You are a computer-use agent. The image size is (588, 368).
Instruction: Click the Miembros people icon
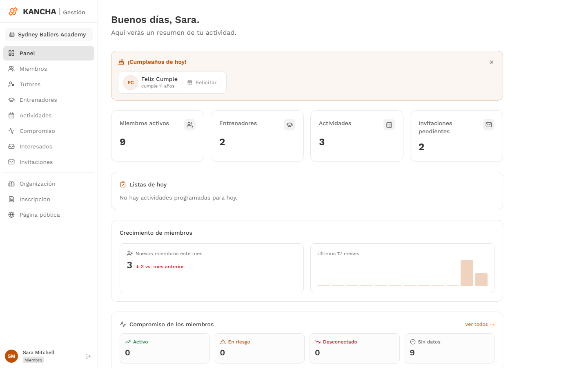(x=11, y=69)
